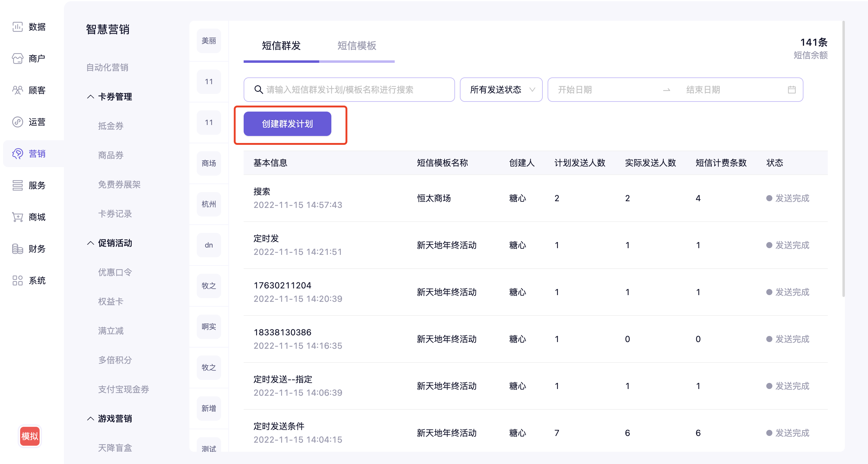This screenshot has height=464, width=868.
Task: Select the 短信群发 tab
Action: (x=281, y=45)
